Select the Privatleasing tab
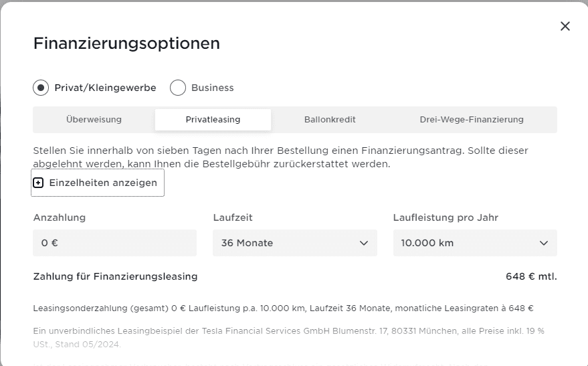Image resolution: width=588 pixels, height=366 pixels. pos(213,120)
